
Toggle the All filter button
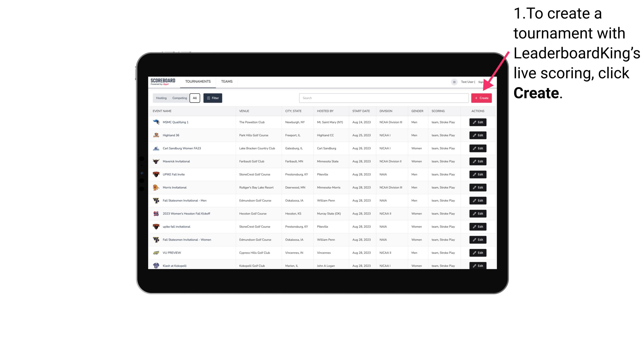195,98
